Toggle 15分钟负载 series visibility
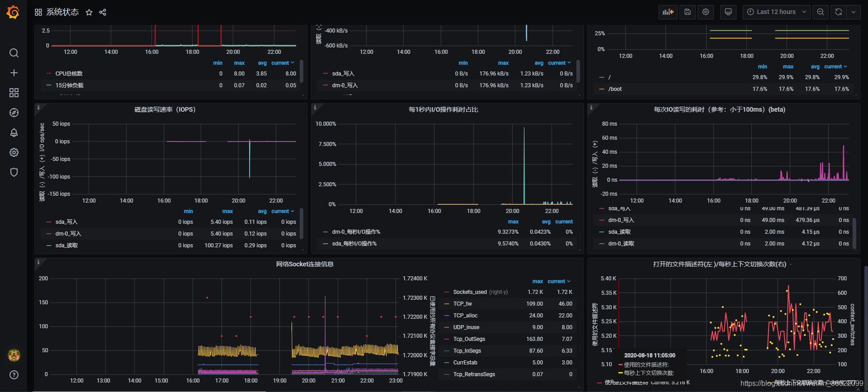 point(69,85)
